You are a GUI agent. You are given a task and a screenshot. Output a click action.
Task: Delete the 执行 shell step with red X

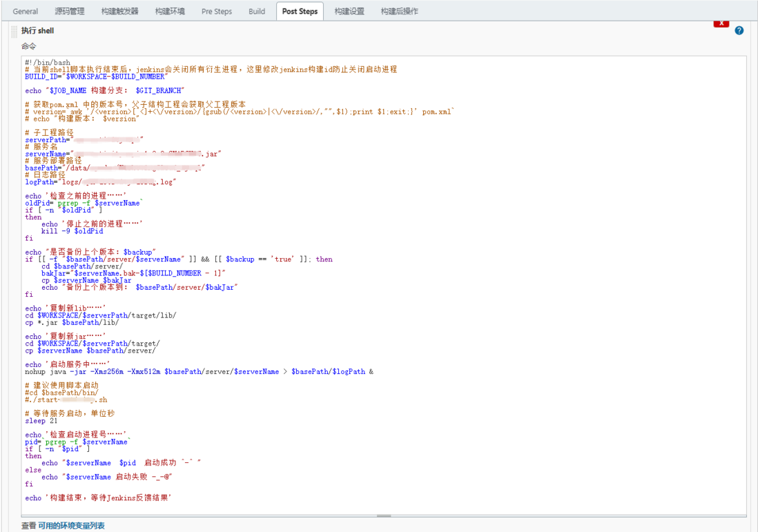click(721, 23)
